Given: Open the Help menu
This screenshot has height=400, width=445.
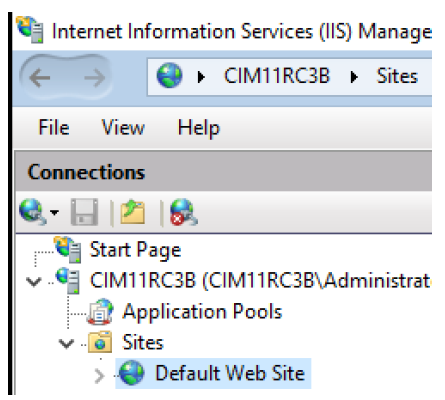Looking at the screenshot, I should [199, 128].
